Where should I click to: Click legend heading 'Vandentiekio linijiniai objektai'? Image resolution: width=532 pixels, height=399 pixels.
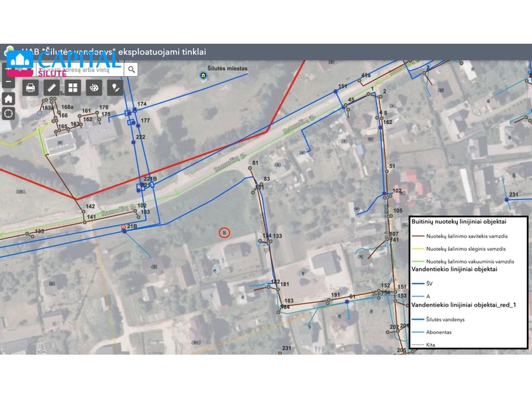[x=454, y=269]
